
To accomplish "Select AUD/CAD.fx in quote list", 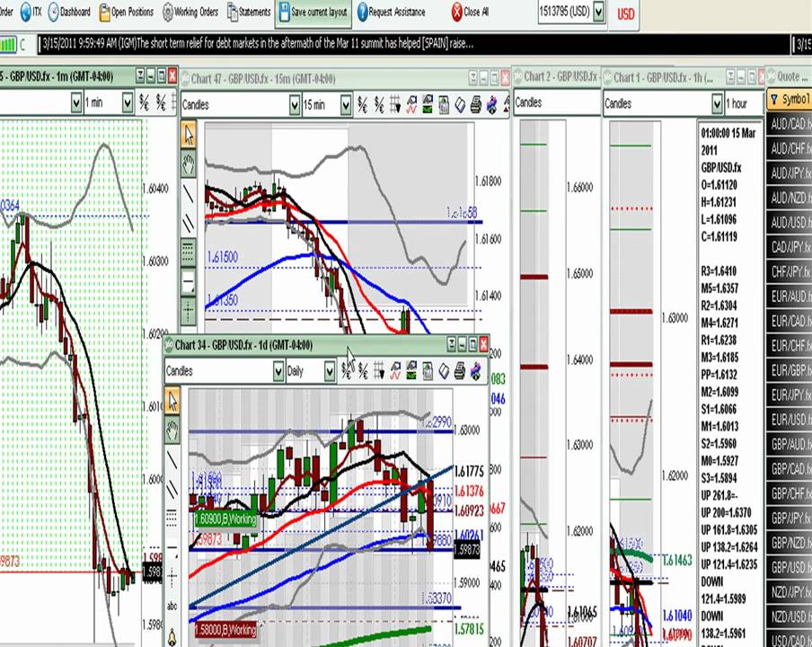I will coord(789,124).
